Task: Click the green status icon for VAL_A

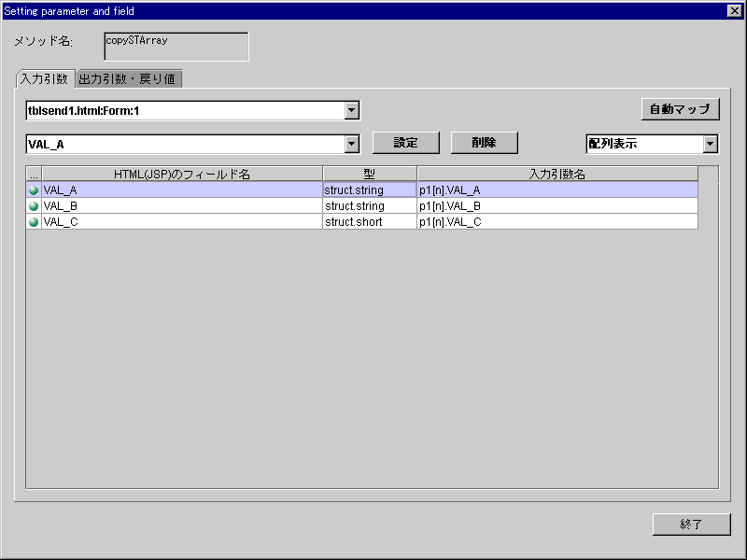Action: (34, 190)
